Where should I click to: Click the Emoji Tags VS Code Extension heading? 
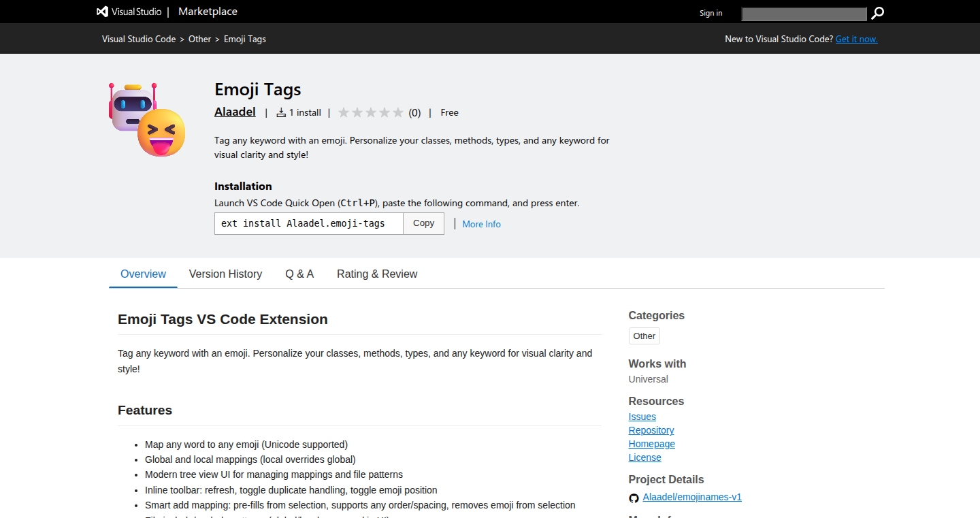223,319
